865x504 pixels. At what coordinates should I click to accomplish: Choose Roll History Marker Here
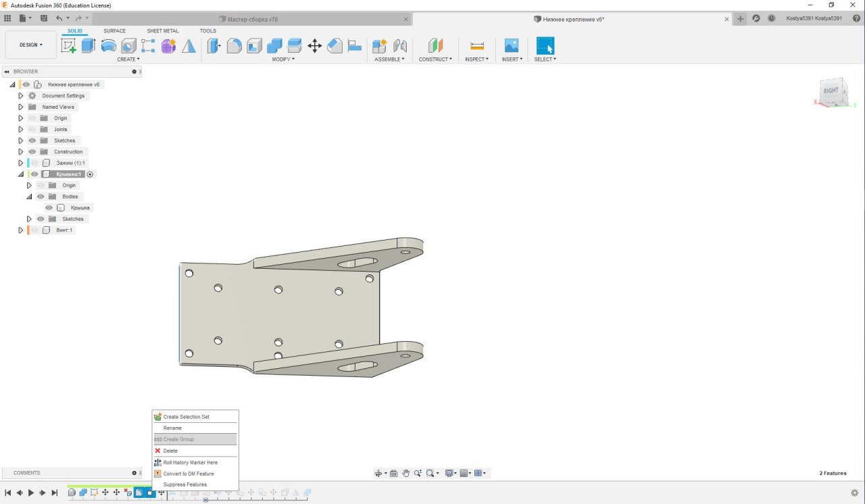pyautogui.click(x=195, y=463)
